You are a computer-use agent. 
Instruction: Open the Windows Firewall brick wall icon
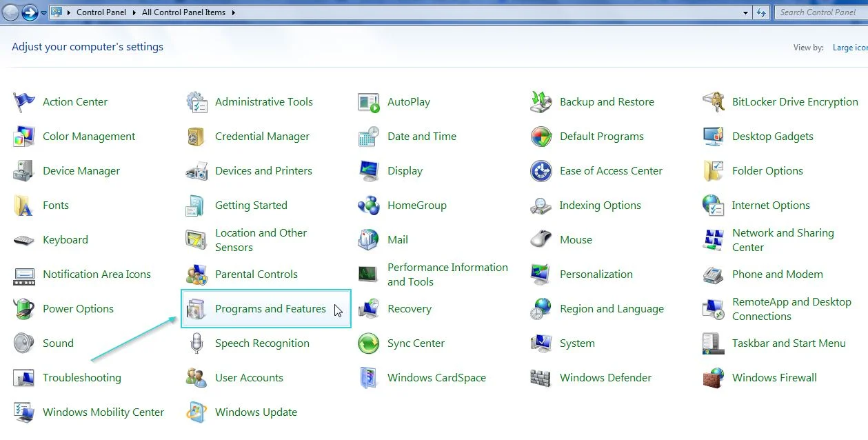(x=714, y=378)
